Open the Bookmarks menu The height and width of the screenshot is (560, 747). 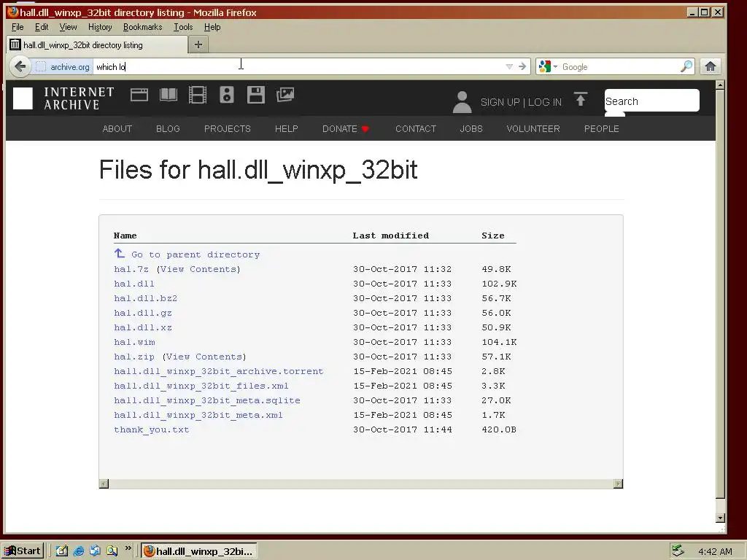pos(142,27)
